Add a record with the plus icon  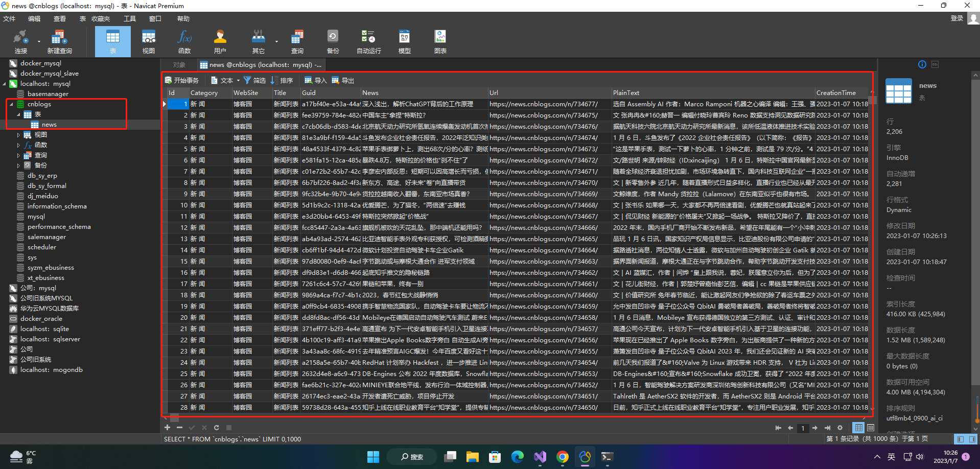167,428
